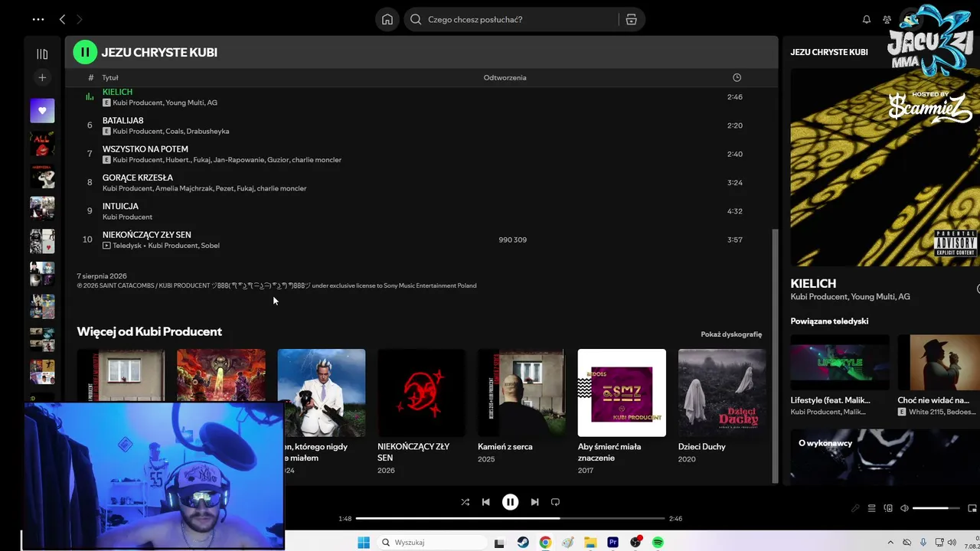Open Adobe Premiere Pro from the taskbar
Image resolution: width=980 pixels, height=551 pixels.
click(612, 543)
